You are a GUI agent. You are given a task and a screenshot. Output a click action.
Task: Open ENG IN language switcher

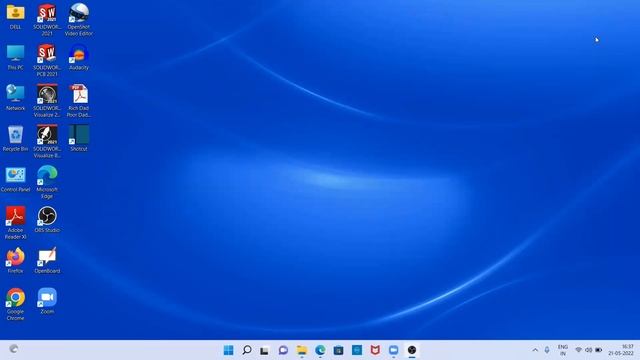[x=563, y=350]
